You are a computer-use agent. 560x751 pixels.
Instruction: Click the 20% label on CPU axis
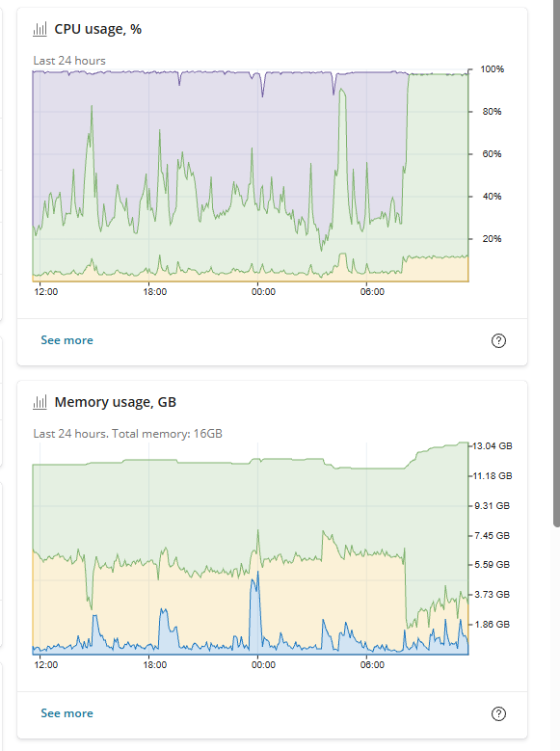coord(492,238)
